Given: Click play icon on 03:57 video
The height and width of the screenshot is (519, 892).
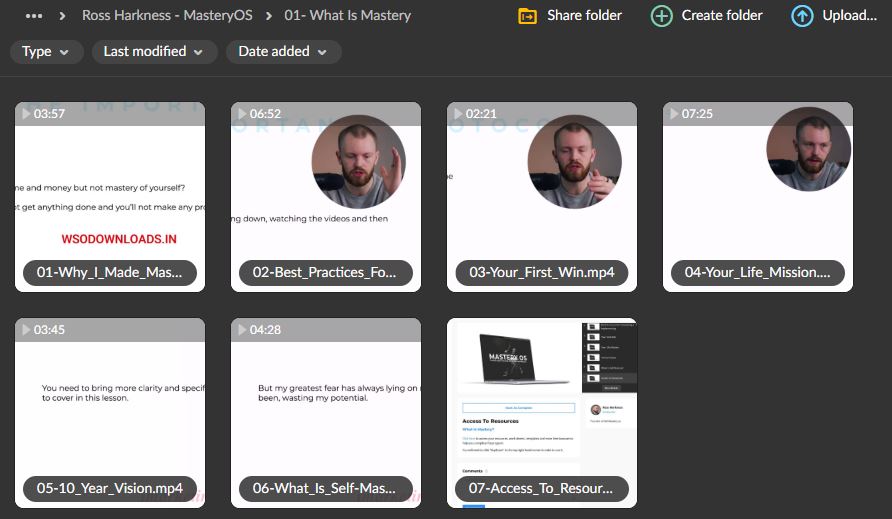Looking at the screenshot, I should [x=26, y=114].
